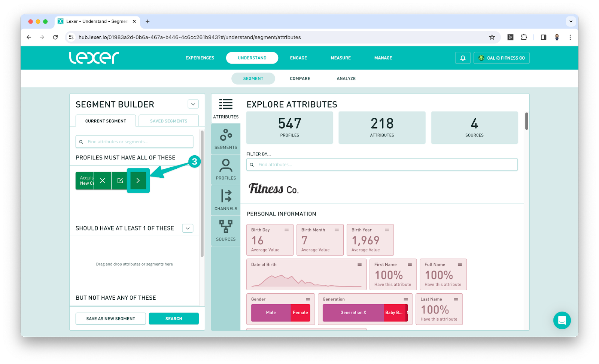
Task: Open the tab search chevron in browser
Action: pyautogui.click(x=571, y=21)
